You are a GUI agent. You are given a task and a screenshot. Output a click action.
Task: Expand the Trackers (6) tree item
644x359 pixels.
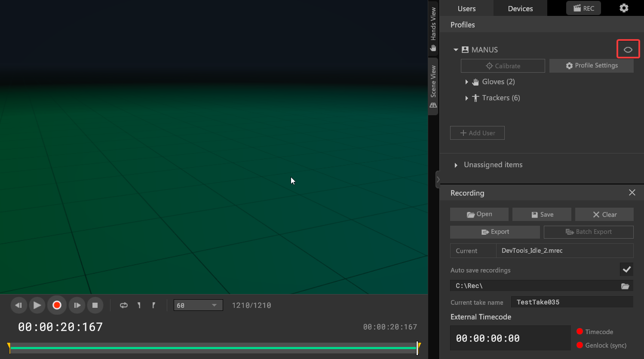click(x=467, y=98)
